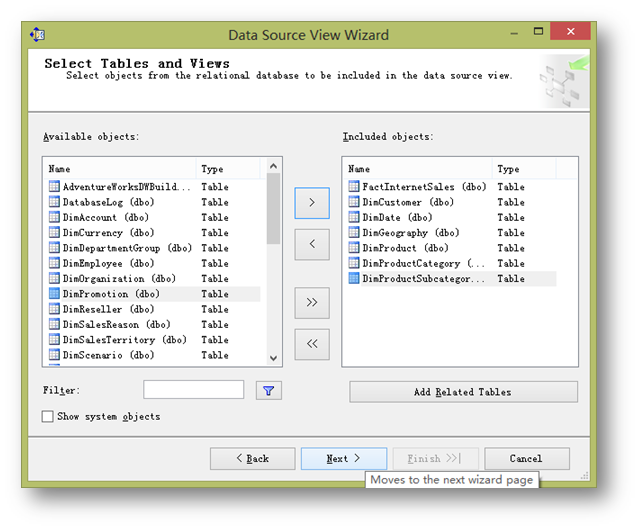
Task: Click Name header in Included objects list
Action: (417, 169)
